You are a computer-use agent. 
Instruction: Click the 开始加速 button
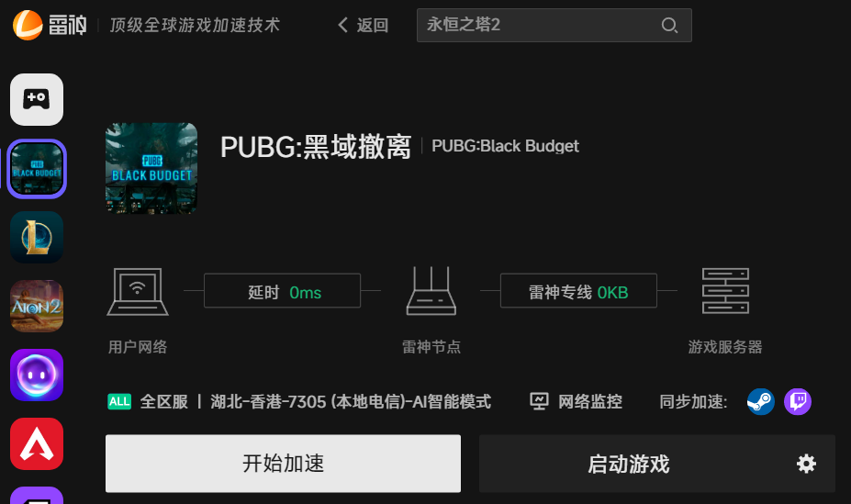tap(283, 464)
